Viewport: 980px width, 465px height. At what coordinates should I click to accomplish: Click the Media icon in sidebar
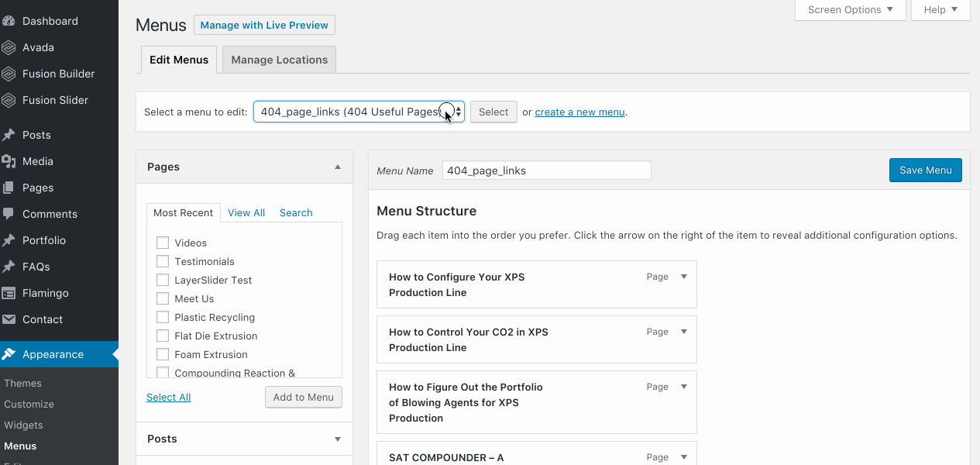pos(9,161)
